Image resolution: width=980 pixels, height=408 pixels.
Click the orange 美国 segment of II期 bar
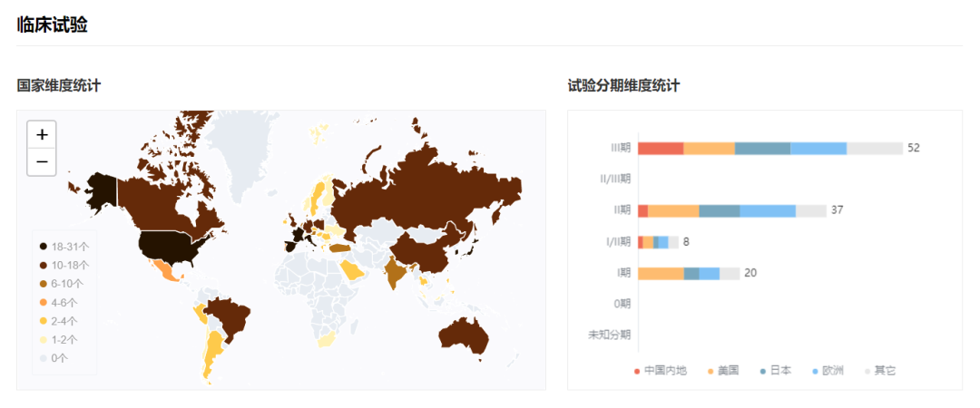tap(673, 210)
